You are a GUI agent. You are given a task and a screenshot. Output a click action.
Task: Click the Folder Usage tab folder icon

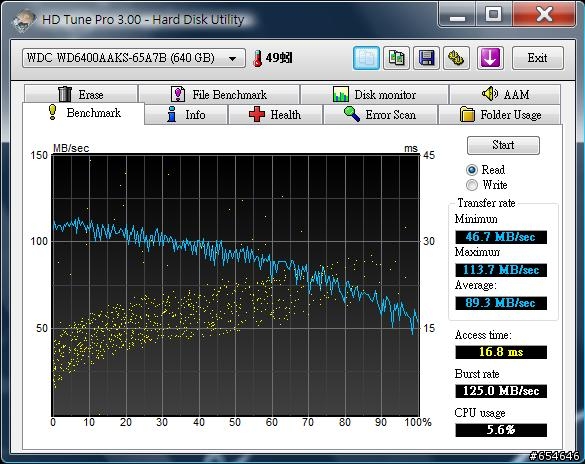click(467, 115)
